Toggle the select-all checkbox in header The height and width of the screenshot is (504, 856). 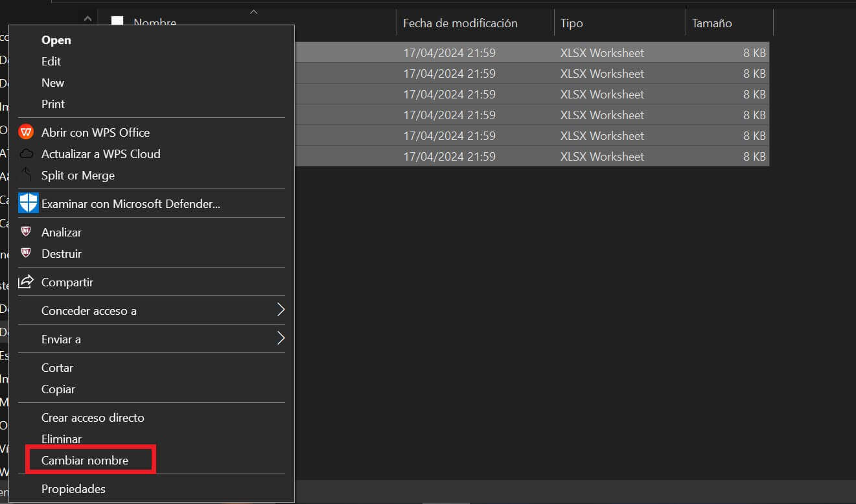tap(117, 22)
